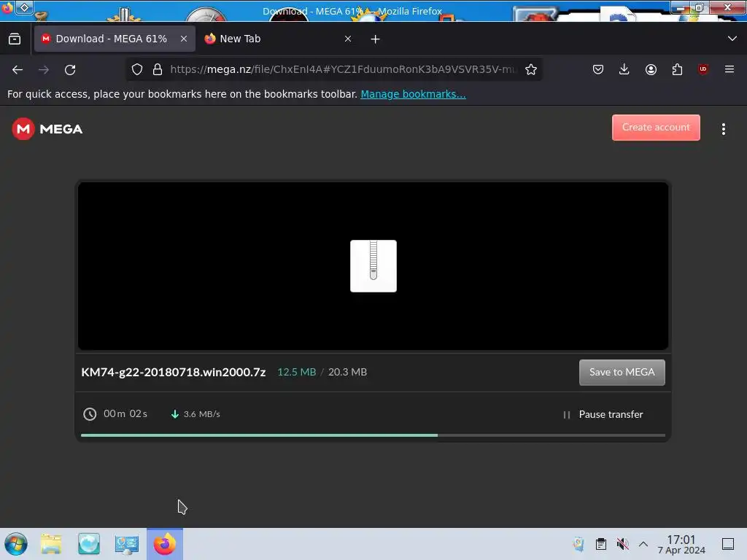
Task: Click the 7z archive file preview icon
Action: (373, 266)
